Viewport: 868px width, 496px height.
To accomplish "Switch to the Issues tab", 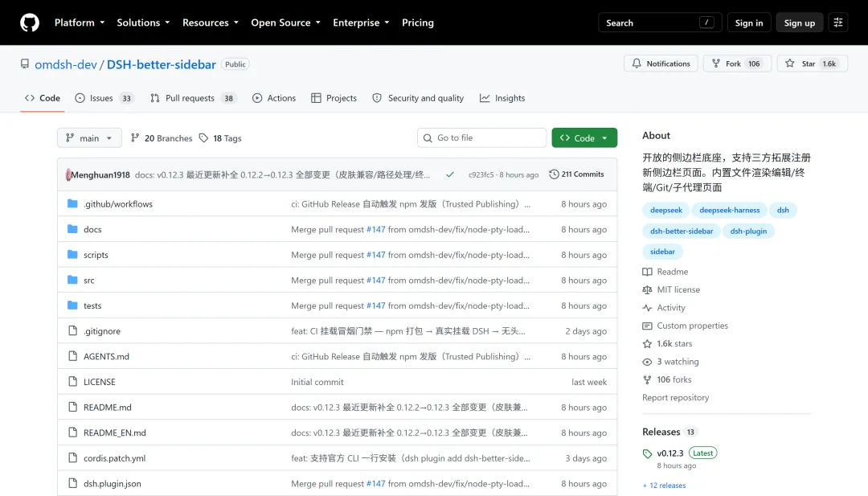I will point(104,98).
